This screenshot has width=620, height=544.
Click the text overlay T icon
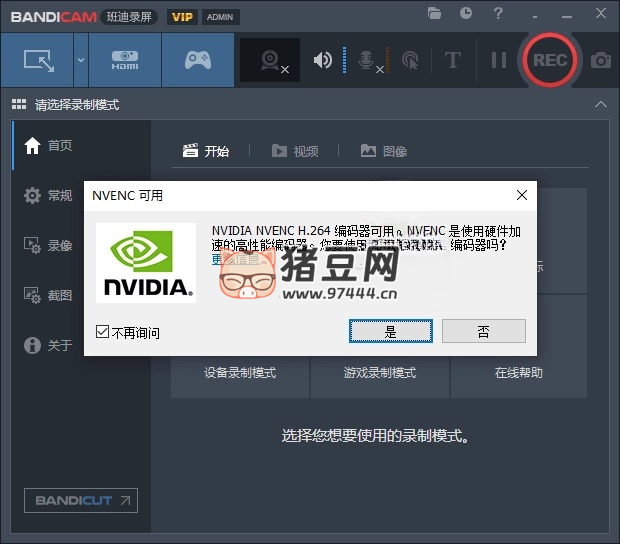coord(452,60)
